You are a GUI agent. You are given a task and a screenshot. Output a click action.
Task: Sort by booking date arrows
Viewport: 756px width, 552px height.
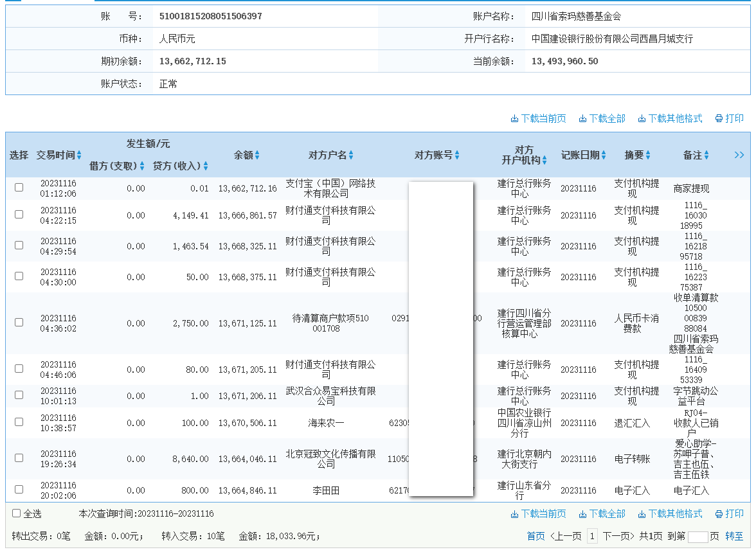point(604,156)
